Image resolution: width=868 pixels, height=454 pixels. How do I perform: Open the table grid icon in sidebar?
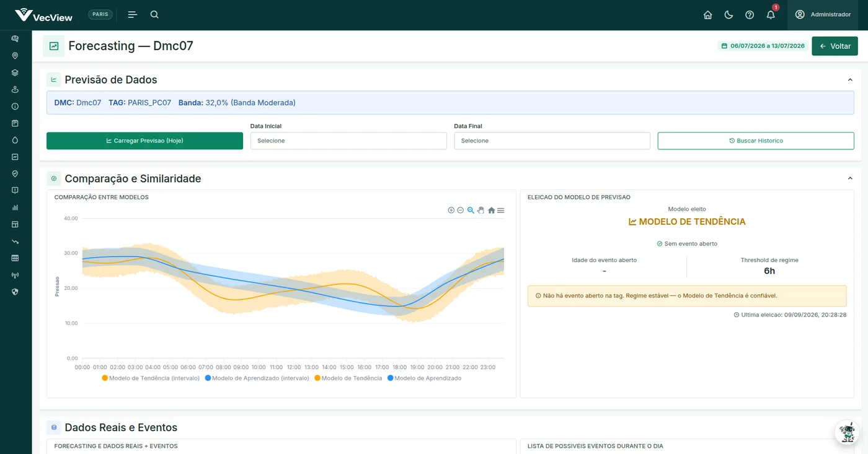tap(15, 258)
